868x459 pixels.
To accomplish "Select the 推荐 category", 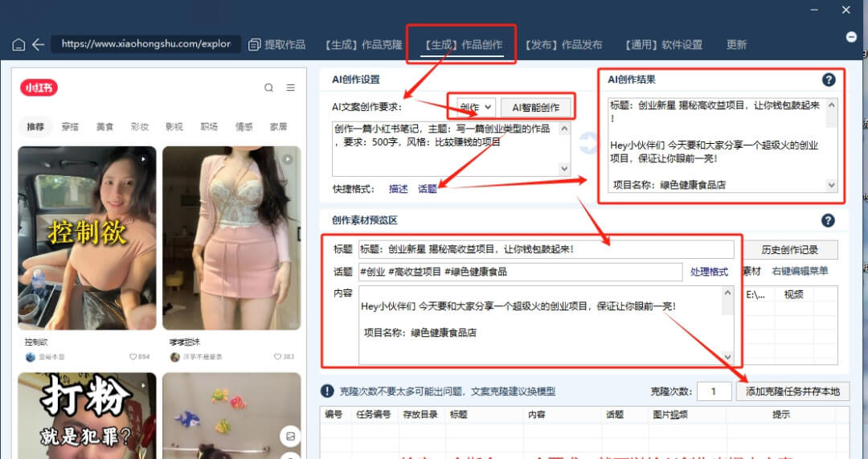I will [x=35, y=127].
